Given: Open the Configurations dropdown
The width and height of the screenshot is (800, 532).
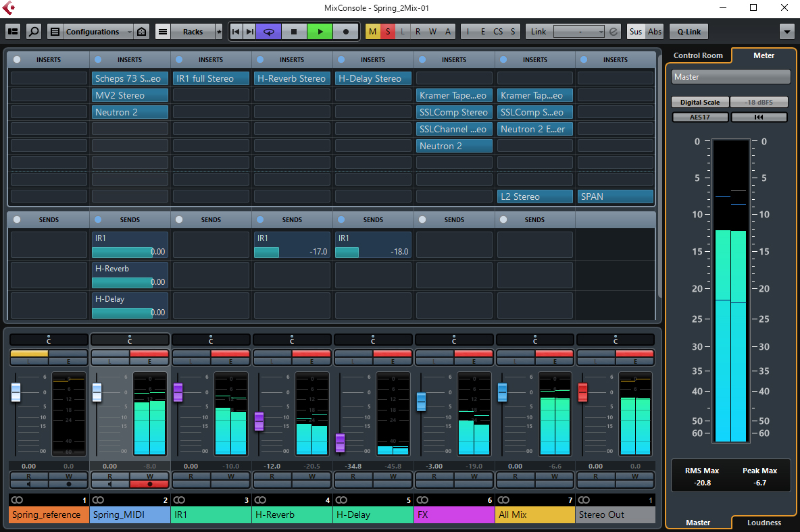Looking at the screenshot, I should (x=97, y=32).
